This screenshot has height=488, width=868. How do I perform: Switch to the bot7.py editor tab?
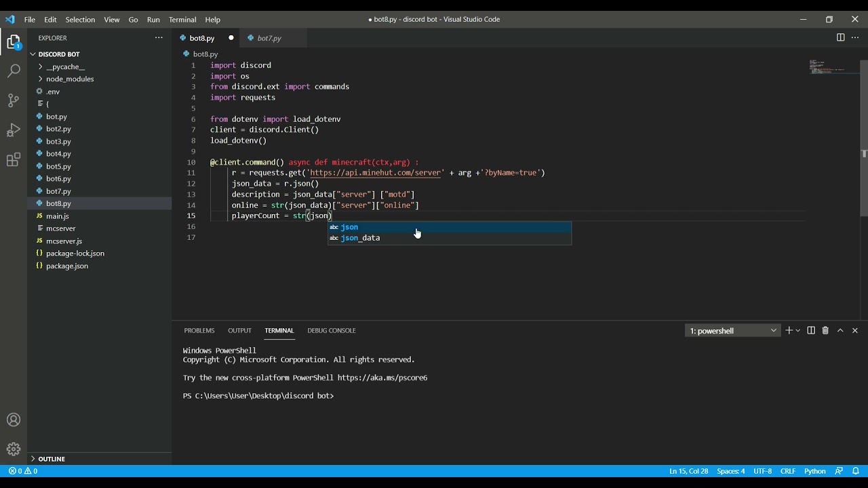click(x=269, y=38)
